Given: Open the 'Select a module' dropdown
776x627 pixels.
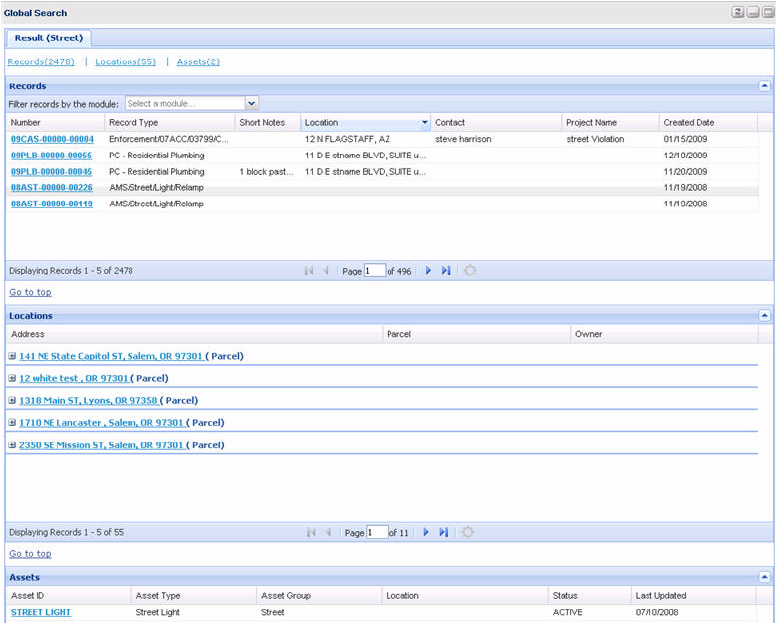Looking at the screenshot, I should pyautogui.click(x=251, y=103).
